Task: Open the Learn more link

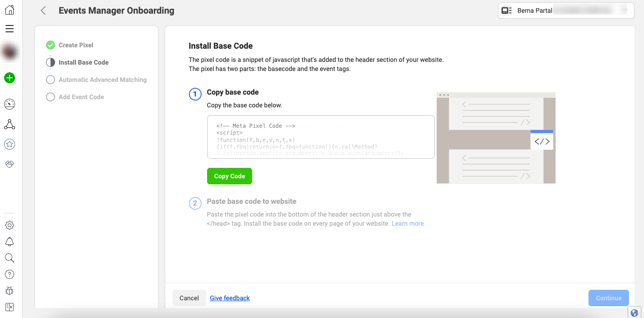Action: click(407, 223)
